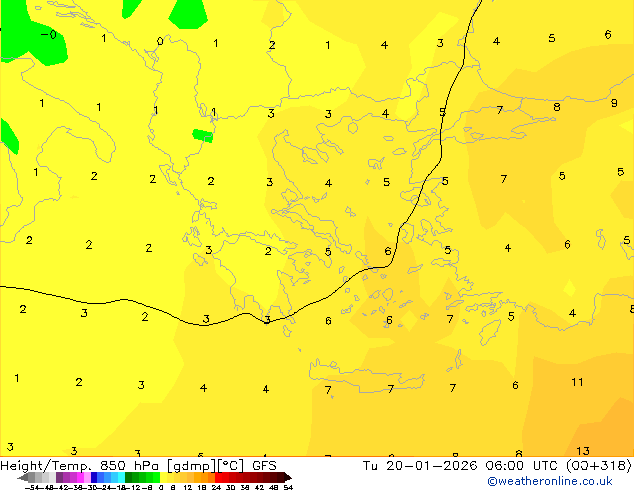Click the gray left arrow of color scale
634x490 pixels.
click(23, 478)
